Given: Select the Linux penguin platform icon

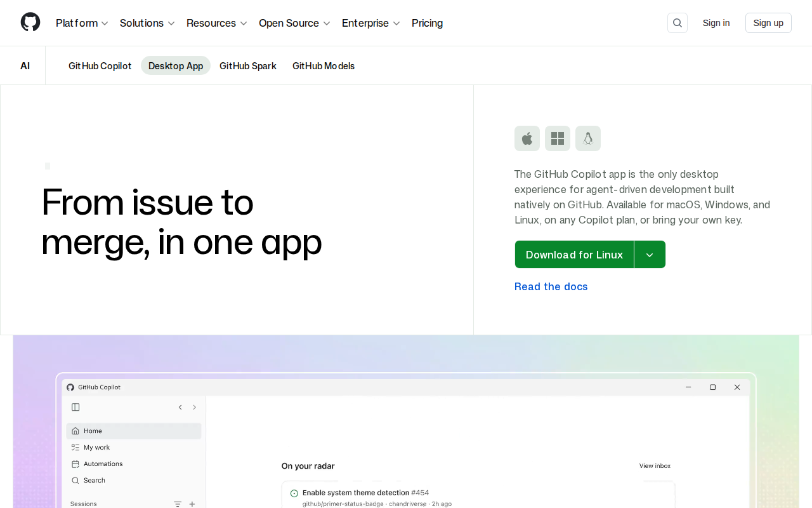Looking at the screenshot, I should pyautogui.click(x=588, y=138).
